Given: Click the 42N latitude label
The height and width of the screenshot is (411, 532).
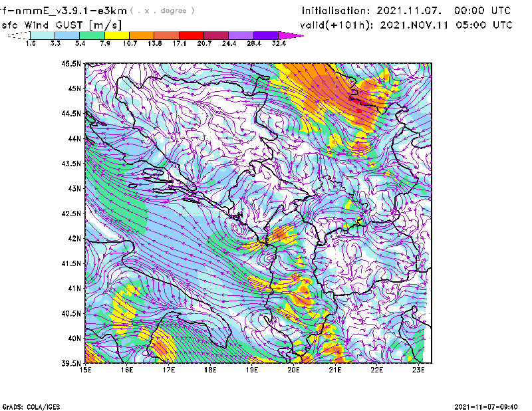Looking at the screenshot, I should [74, 239].
